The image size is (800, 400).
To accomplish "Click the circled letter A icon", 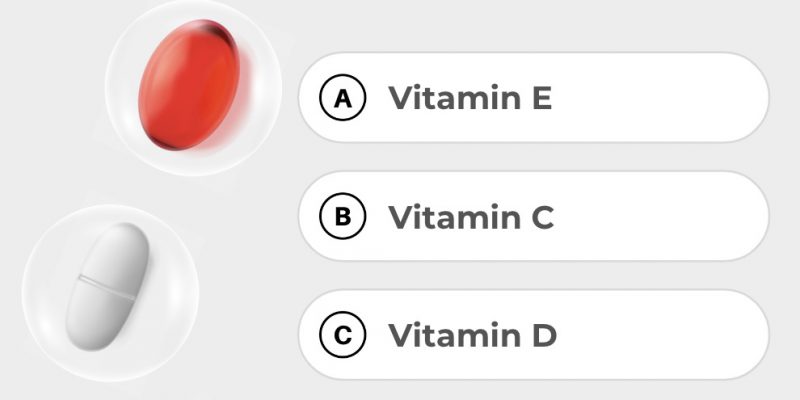I will point(343,98).
